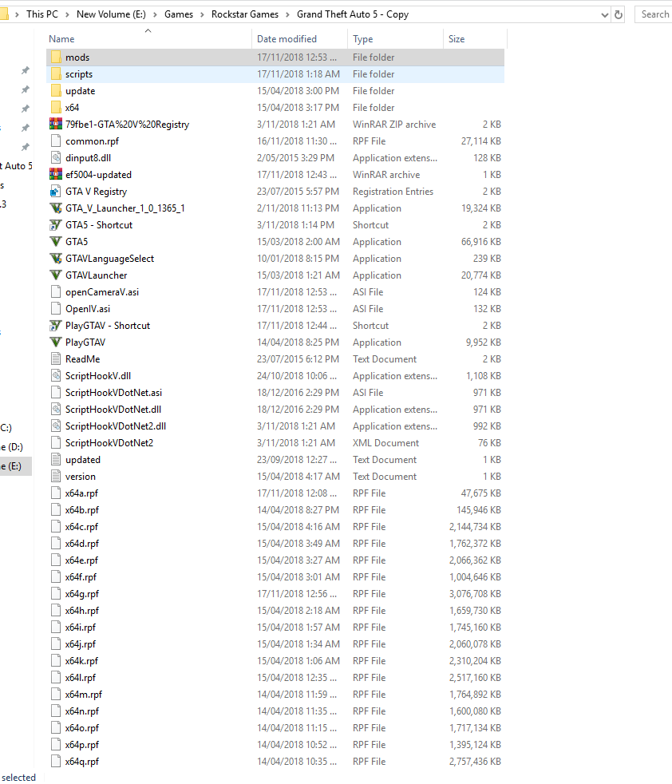Refresh the folder view button
672x784 pixels.
click(x=619, y=14)
